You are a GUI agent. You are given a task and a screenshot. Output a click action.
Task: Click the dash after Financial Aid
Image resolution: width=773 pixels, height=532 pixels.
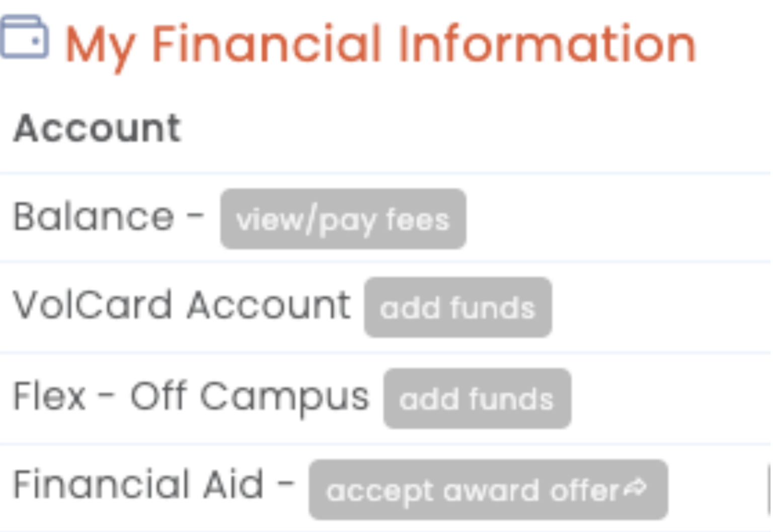tap(285, 484)
